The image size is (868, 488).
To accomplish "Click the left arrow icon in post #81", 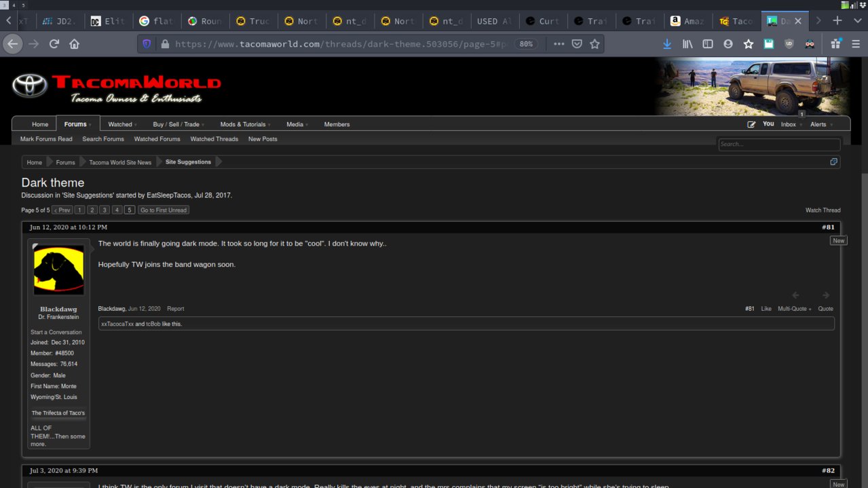I will (795, 295).
